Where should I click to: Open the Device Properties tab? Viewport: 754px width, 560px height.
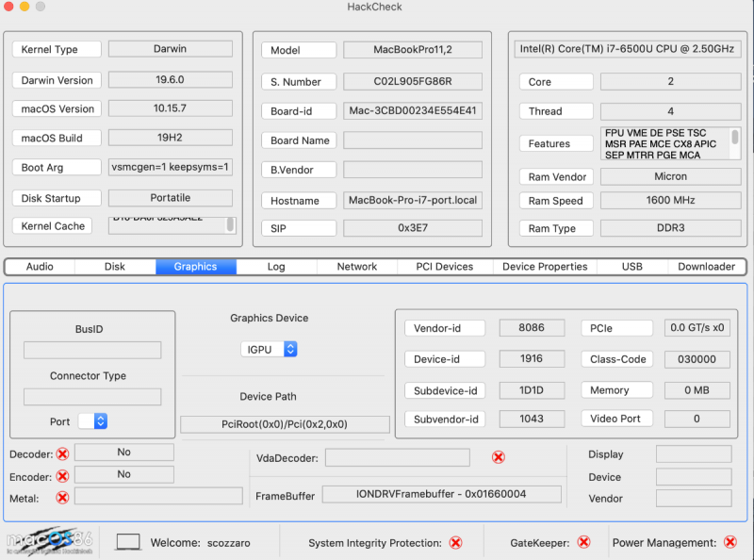coord(545,267)
